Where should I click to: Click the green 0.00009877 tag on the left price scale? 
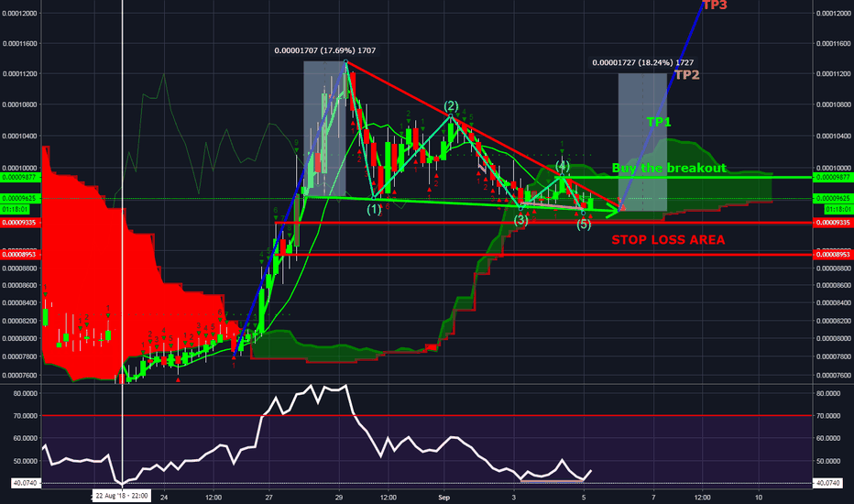pos(19,178)
